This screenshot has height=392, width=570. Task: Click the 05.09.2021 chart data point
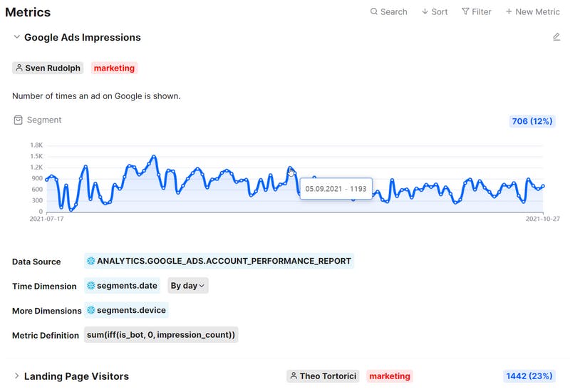point(291,169)
